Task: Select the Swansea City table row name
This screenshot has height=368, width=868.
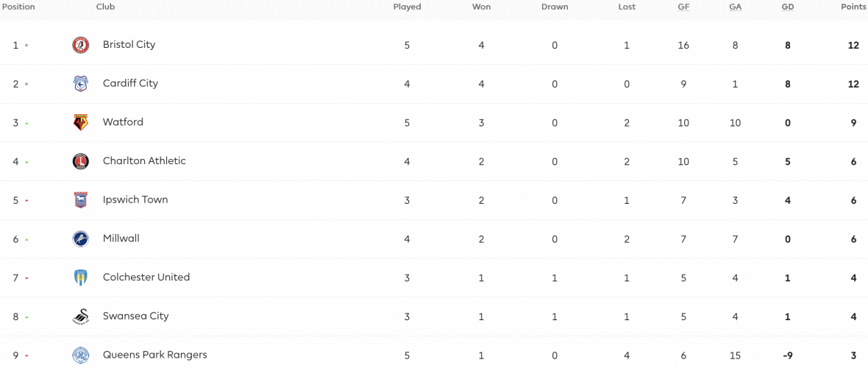Action: coord(135,316)
